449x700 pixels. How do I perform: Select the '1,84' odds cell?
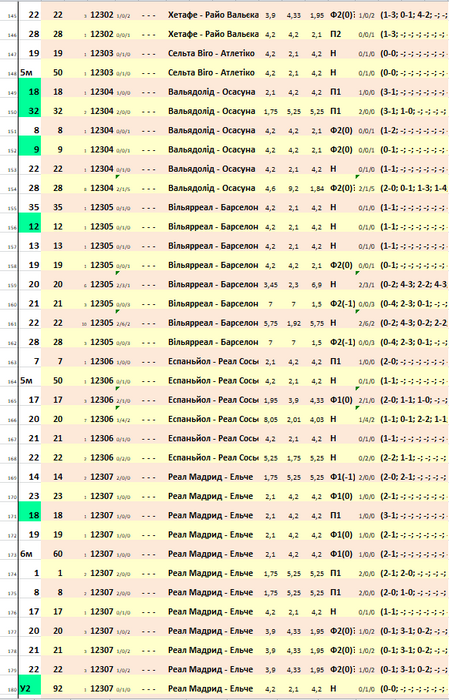(317, 188)
